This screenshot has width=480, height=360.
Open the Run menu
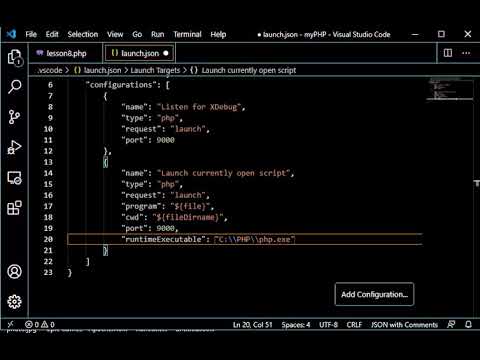[x=158, y=34]
